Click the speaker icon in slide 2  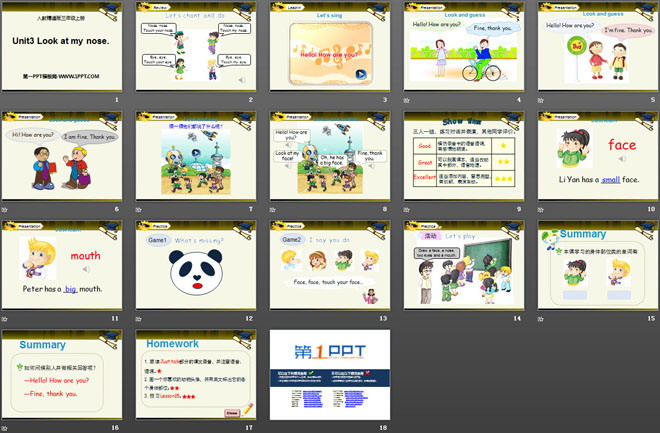(x=242, y=80)
